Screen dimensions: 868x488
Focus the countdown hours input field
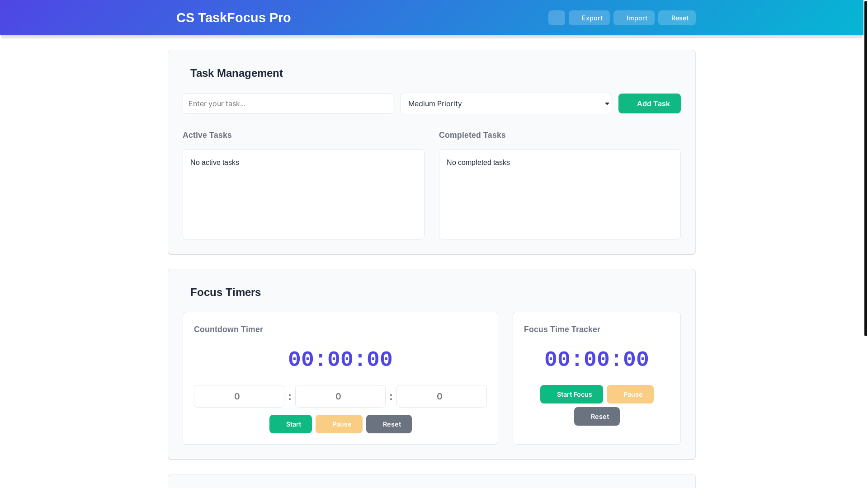(239, 396)
